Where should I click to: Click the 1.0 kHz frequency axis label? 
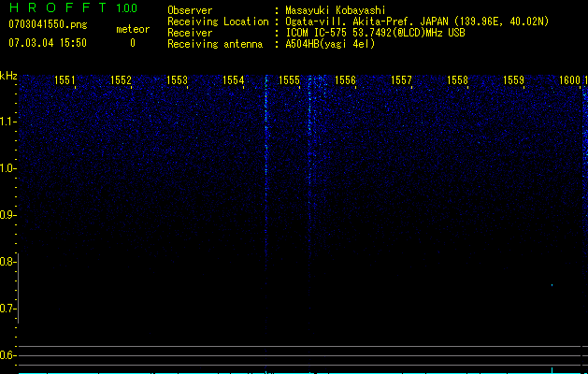click(7, 168)
